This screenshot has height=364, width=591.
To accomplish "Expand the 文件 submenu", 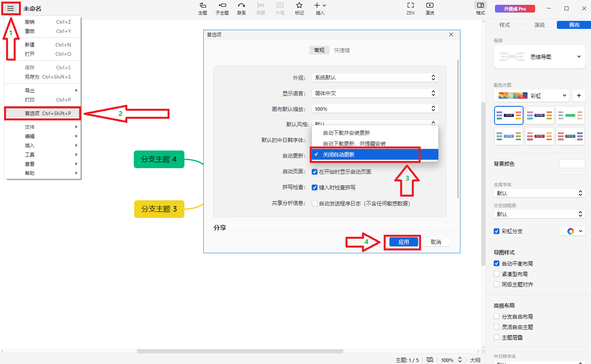I will pyautogui.click(x=43, y=127).
